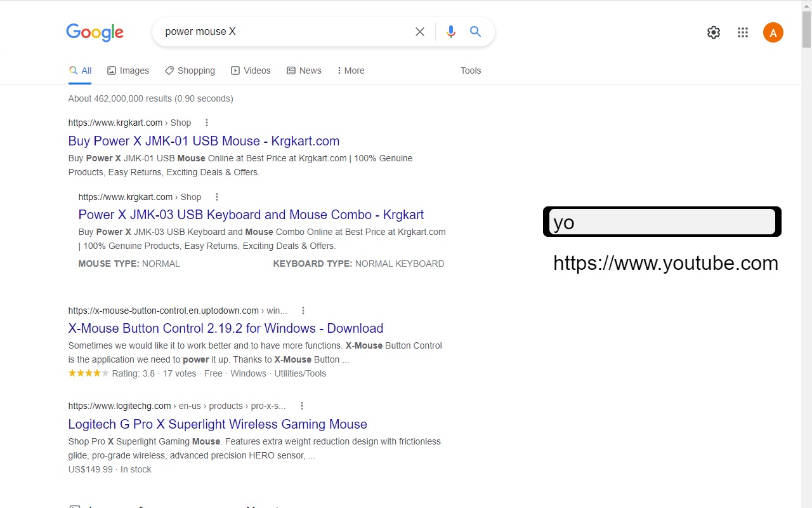812x508 pixels.
Task: Start voice search with microphone icon
Action: 451,32
